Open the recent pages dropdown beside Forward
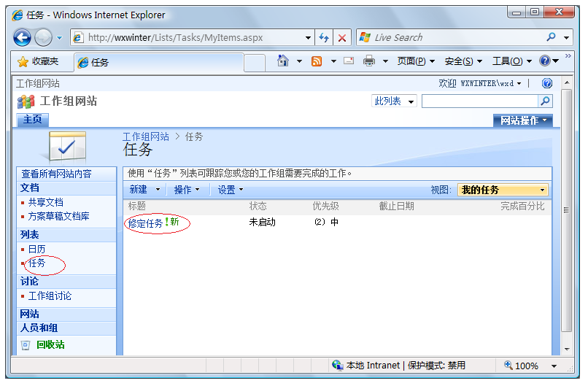 pyautogui.click(x=59, y=38)
